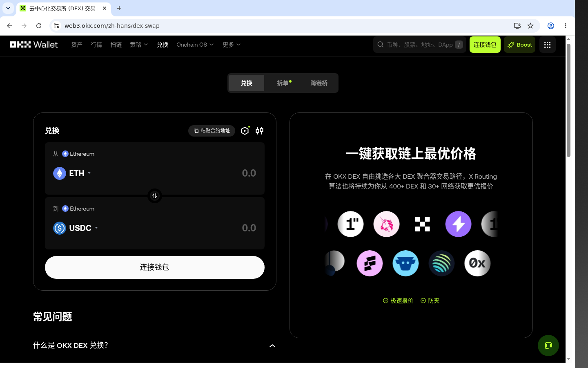Open a new browser tab
588x368 pixels.
[x=119, y=8]
